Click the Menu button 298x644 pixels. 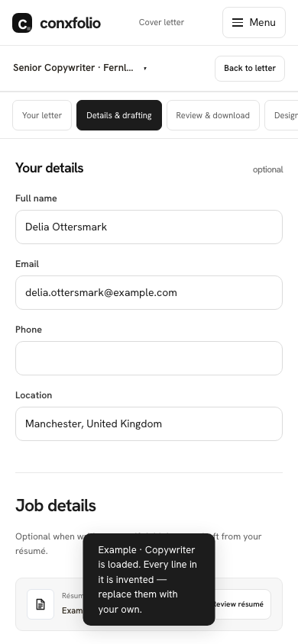tap(254, 23)
